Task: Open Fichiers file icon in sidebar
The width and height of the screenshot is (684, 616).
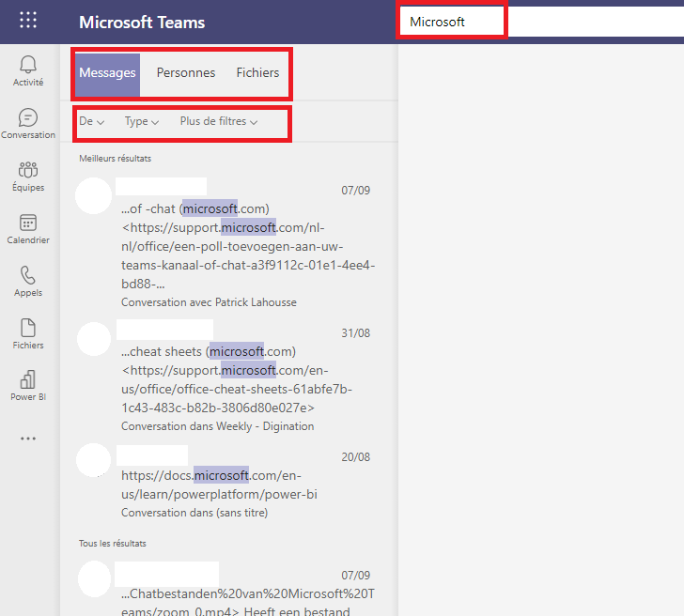Action: tap(28, 334)
